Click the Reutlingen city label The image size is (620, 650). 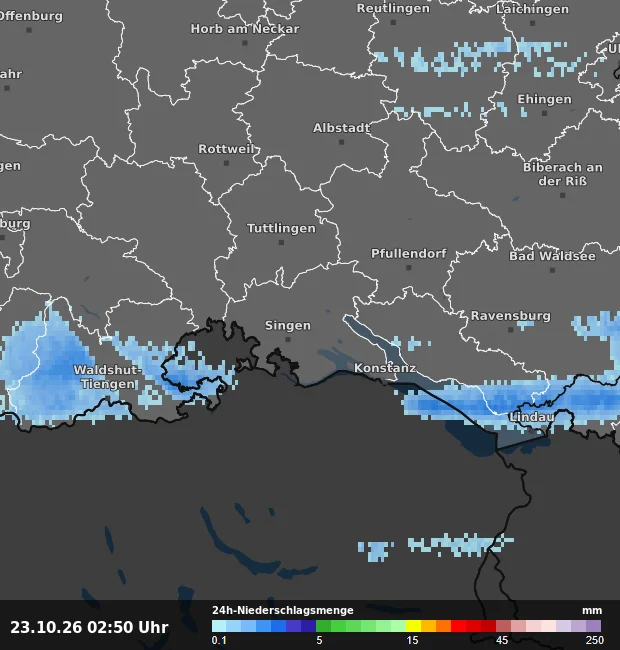pyautogui.click(x=393, y=8)
